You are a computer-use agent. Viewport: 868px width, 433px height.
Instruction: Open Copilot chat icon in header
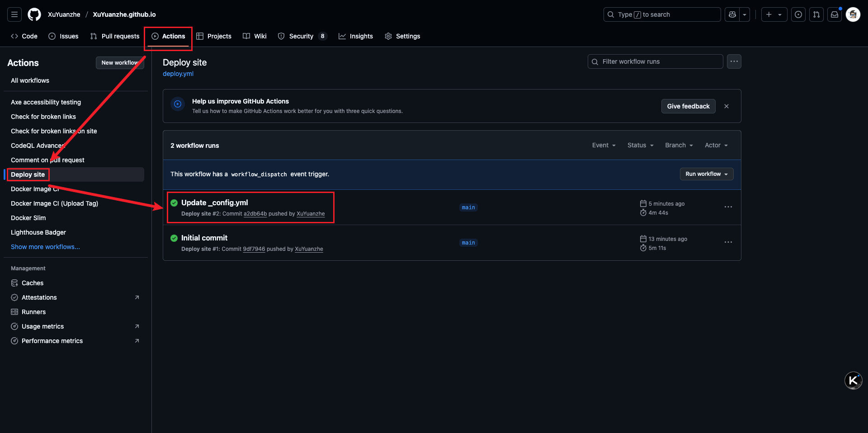click(732, 14)
